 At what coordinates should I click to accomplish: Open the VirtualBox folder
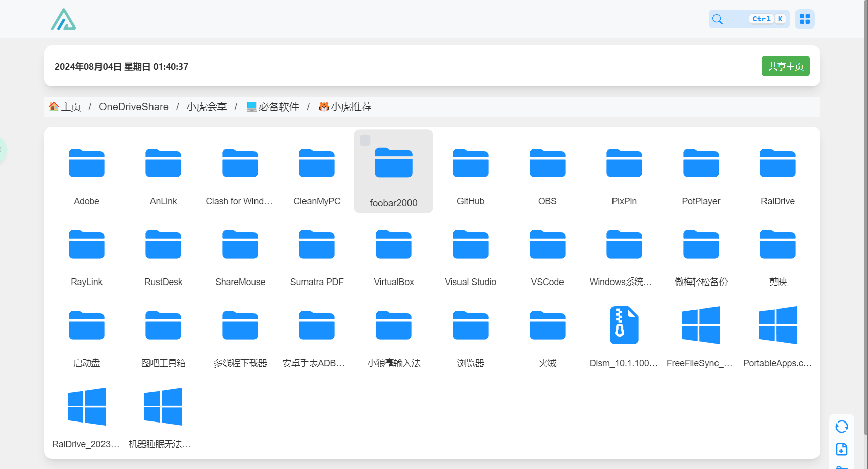pyautogui.click(x=393, y=252)
